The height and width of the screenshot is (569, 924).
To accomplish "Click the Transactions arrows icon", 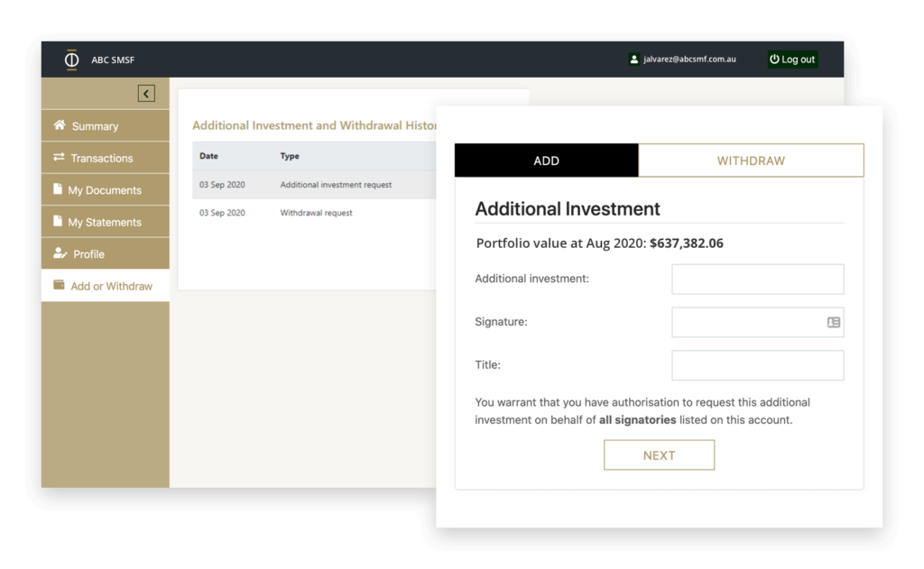I will click(x=59, y=157).
